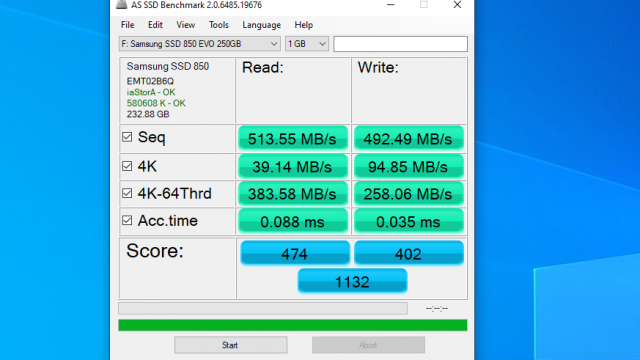Click the read score 474
The height and width of the screenshot is (360, 640).
(x=295, y=253)
